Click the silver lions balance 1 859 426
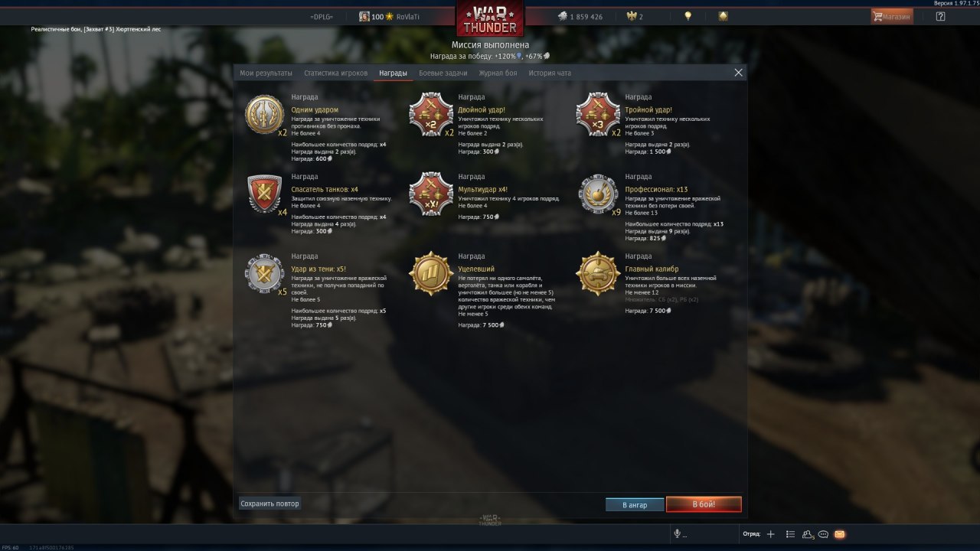The height and width of the screenshot is (551, 980). [x=580, y=16]
